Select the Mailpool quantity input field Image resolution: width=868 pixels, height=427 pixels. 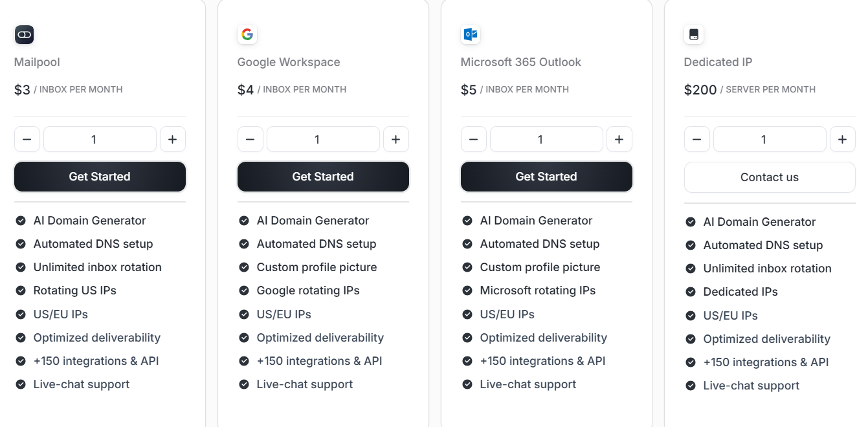tap(100, 138)
